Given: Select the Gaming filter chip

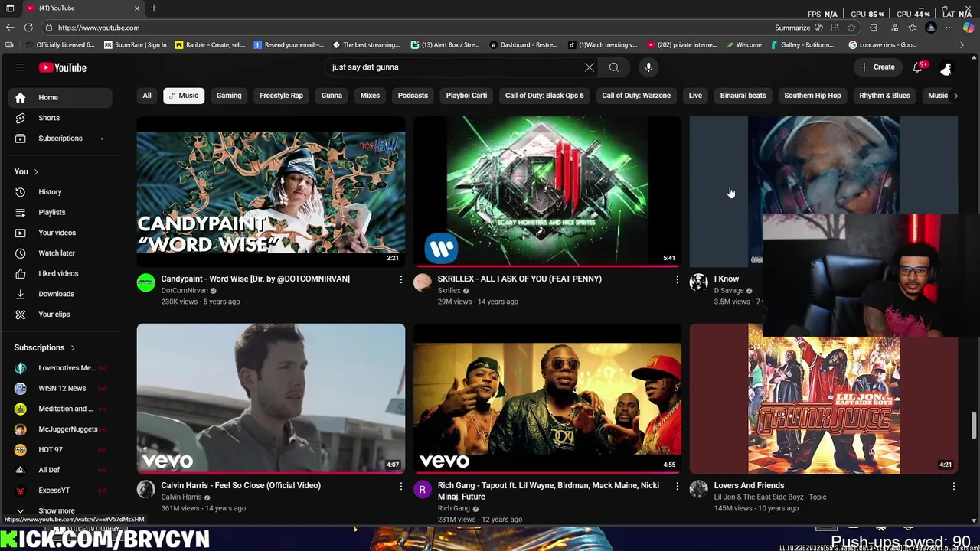Looking at the screenshot, I should [229, 96].
